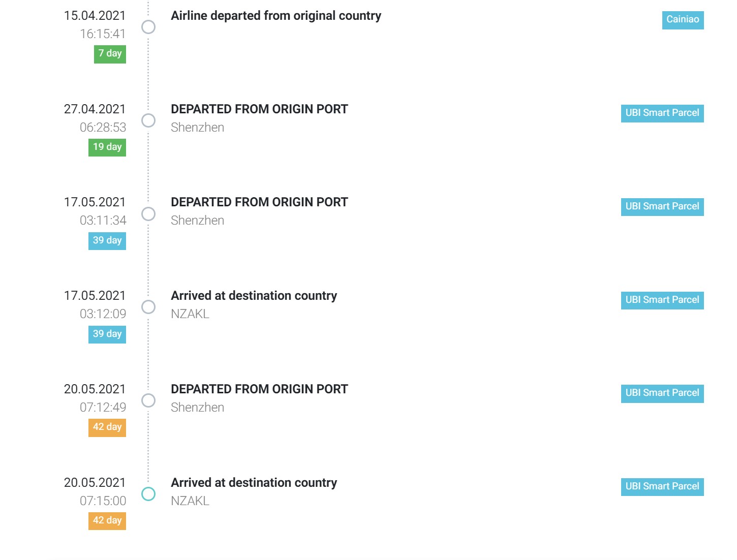Click UBI Smart Parcel badge at 07:12:49
The width and height of the screenshot is (737, 560).
pyautogui.click(x=662, y=393)
